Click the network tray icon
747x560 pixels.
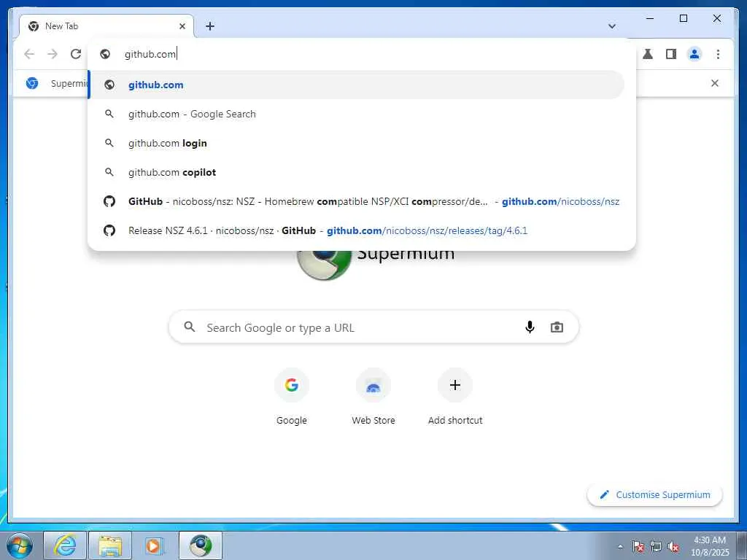[656, 546]
